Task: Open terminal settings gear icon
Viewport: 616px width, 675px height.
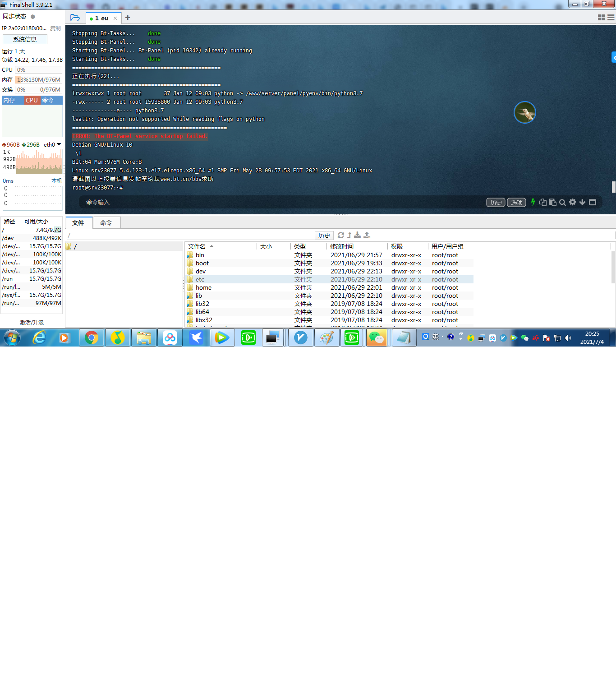Action: tap(573, 202)
